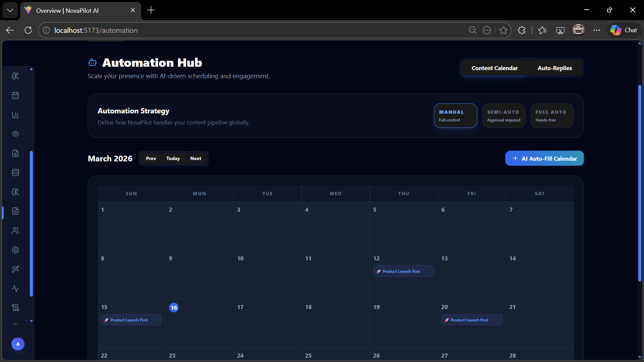This screenshot has width=644, height=362.
Task: Select calendar day 24
Action: point(268,354)
